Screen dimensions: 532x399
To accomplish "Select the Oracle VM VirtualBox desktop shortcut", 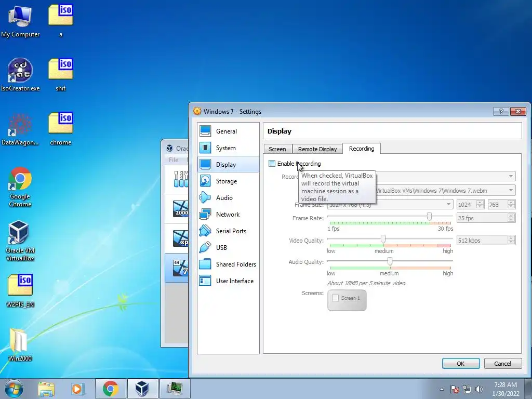I will [x=20, y=241].
